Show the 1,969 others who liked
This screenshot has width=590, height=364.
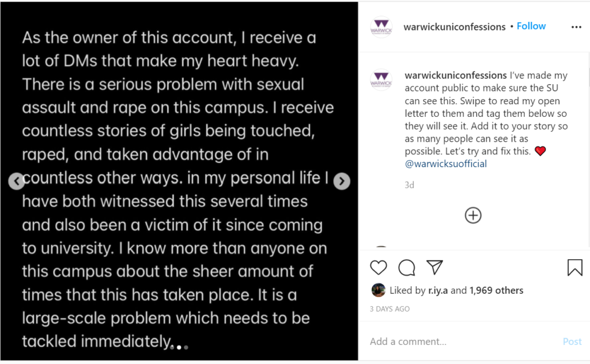[x=496, y=290]
